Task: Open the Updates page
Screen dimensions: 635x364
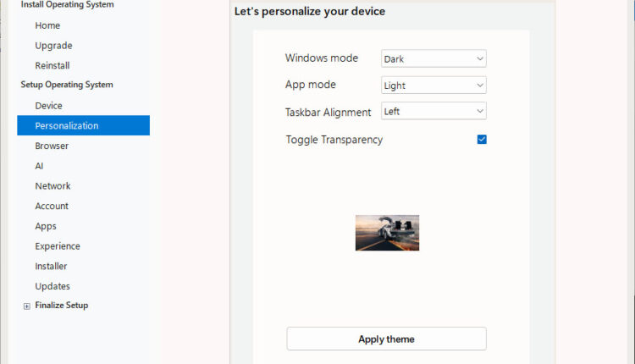Action: 52,286
